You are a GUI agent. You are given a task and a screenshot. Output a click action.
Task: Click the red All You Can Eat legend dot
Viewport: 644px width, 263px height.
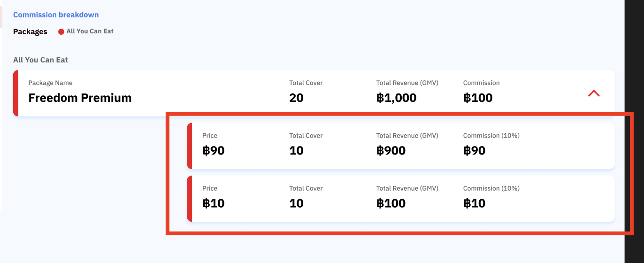pos(61,32)
